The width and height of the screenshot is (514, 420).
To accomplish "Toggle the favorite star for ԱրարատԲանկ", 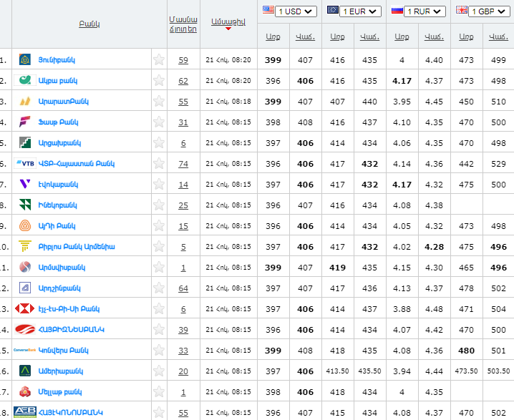I will pos(159,101).
